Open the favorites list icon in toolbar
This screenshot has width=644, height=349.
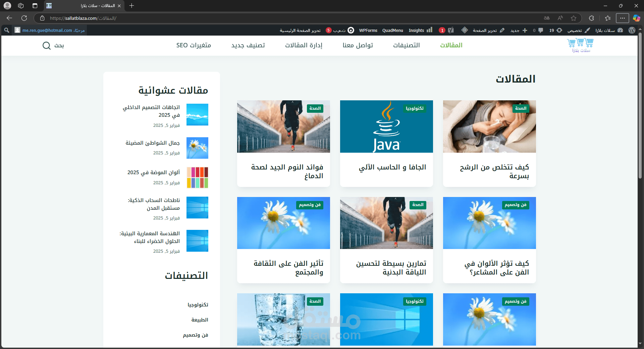[x=607, y=18]
